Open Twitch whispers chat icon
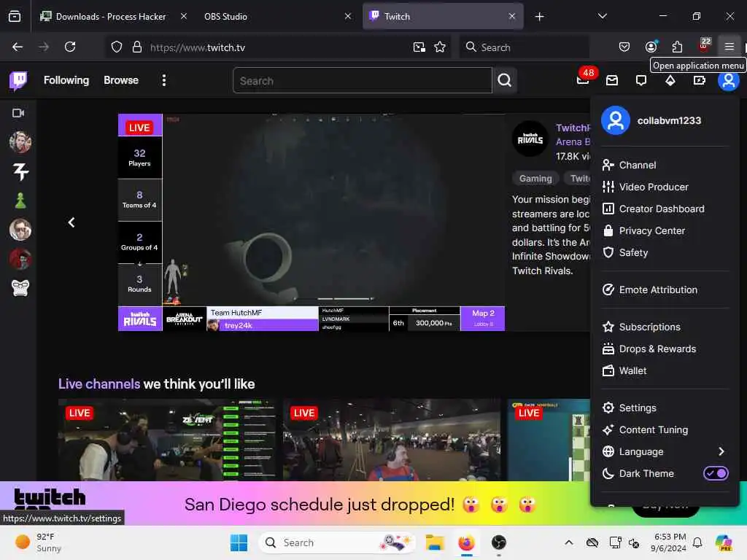This screenshot has height=560, width=747. (x=641, y=80)
